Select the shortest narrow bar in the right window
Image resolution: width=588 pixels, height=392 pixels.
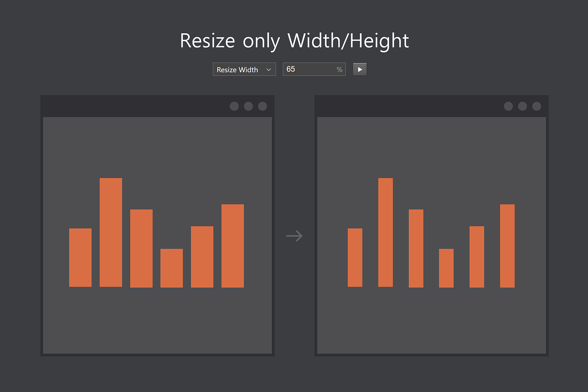pos(446,268)
